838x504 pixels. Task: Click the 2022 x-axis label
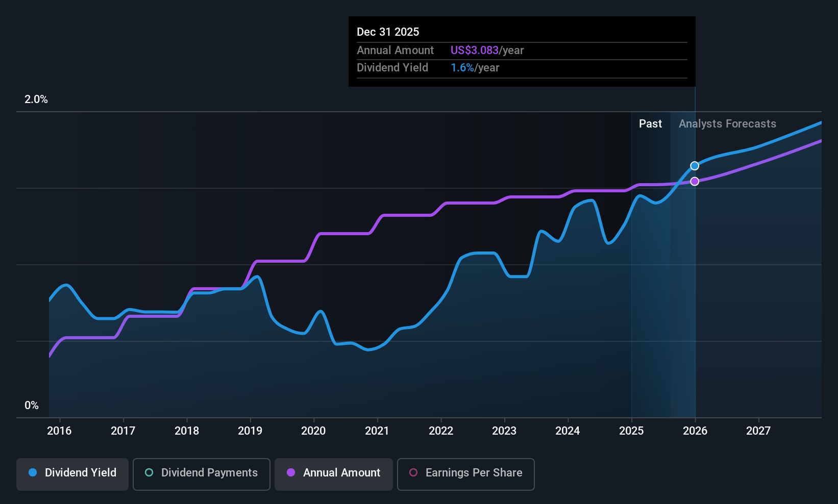coord(441,431)
